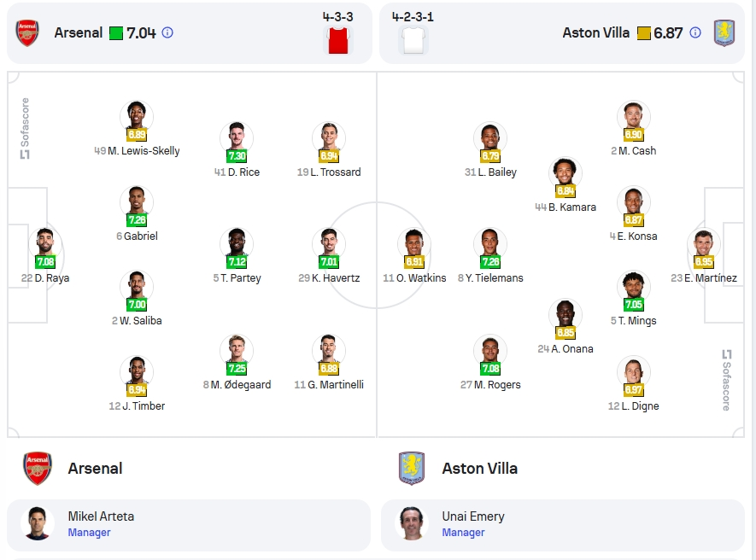Click D. Rice's 7.30 rating badge
The image size is (756, 560).
tap(237, 156)
